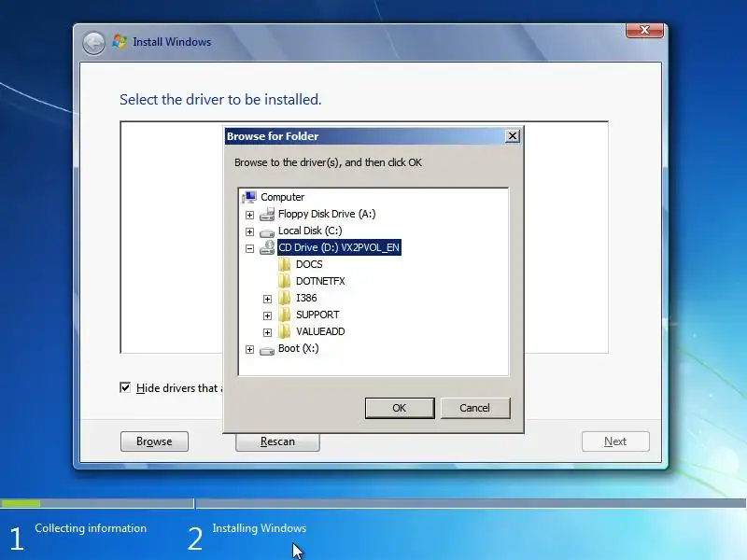Go back with the round arrow button
The height and width of the screenshot is (560, 747).
pyautogui.click(x=94, y=43)
